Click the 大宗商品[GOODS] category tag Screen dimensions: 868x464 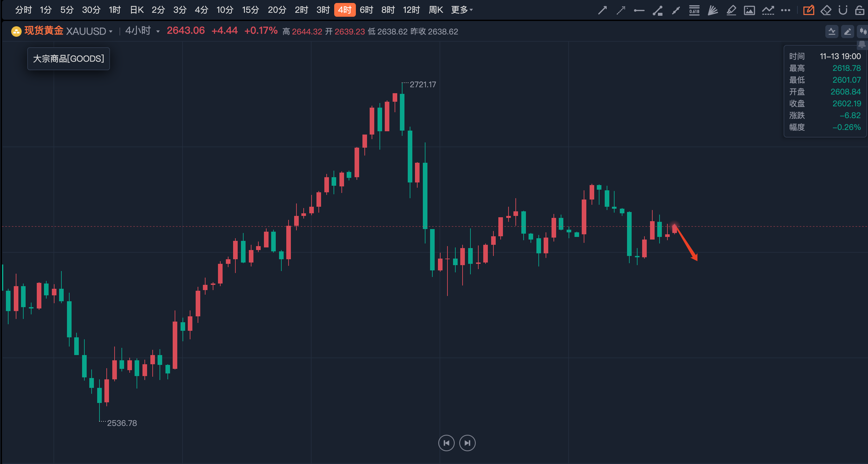[68, 59]
